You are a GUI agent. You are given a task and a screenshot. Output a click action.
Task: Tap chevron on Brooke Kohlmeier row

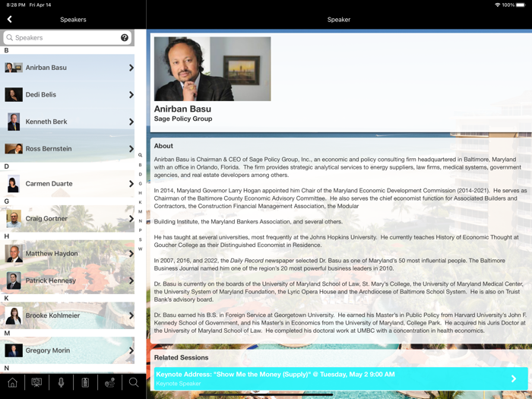[131, 315]
